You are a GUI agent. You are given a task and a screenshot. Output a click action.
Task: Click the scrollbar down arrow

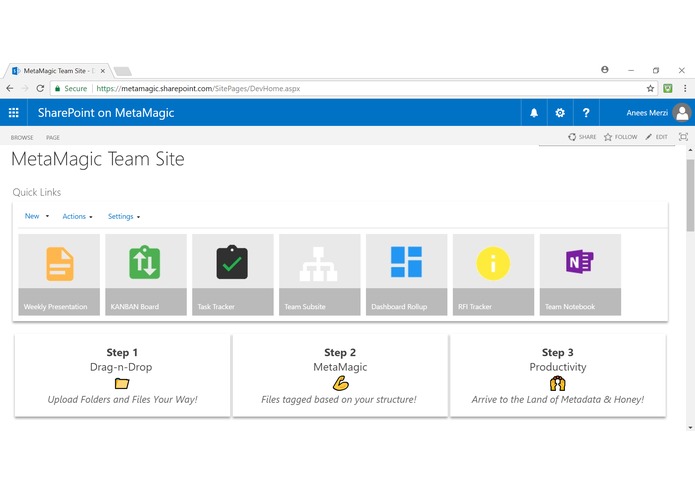tap(690, 427)
